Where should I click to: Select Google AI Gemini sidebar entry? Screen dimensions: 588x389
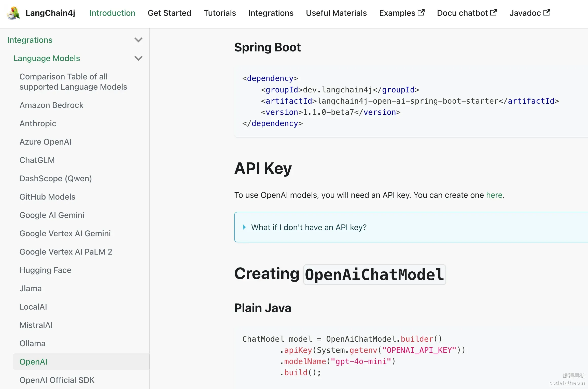pyautogui.click(x=52, y=215)
